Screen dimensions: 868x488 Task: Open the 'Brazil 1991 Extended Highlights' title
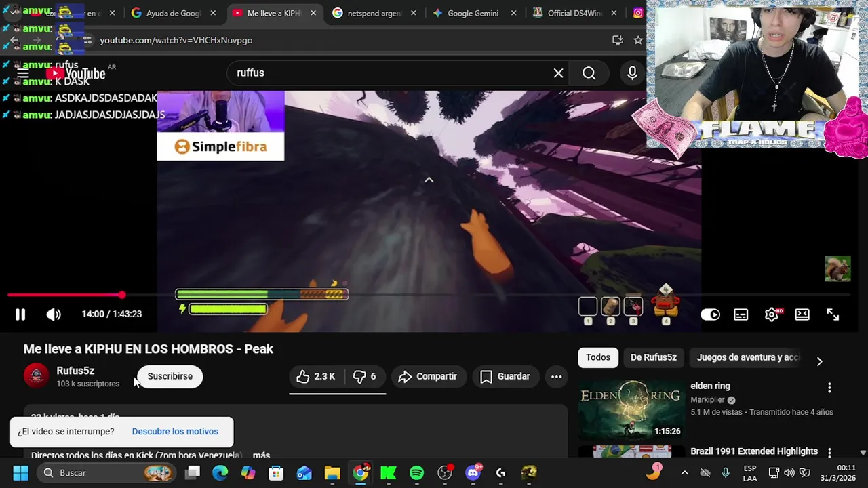click(754, 451)
